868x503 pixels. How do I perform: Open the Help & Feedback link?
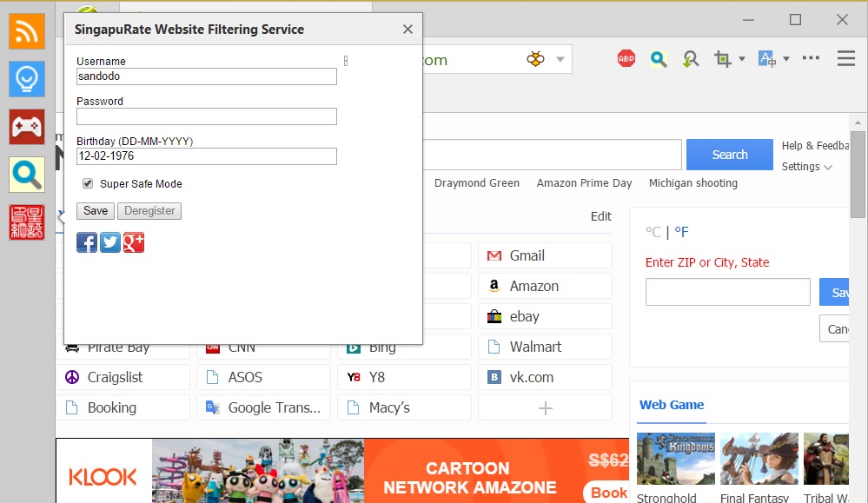[815, 146]
